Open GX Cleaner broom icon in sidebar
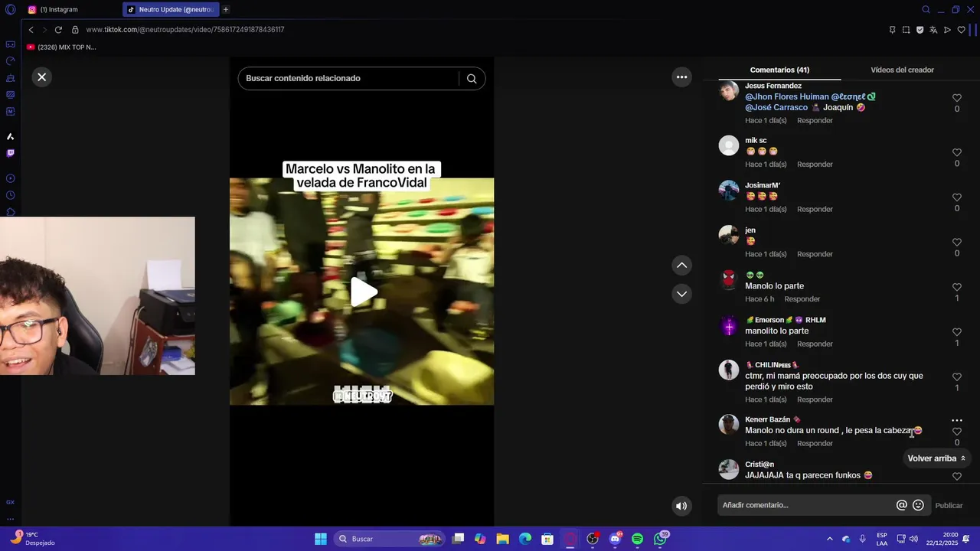 click(x=10, y=78)
